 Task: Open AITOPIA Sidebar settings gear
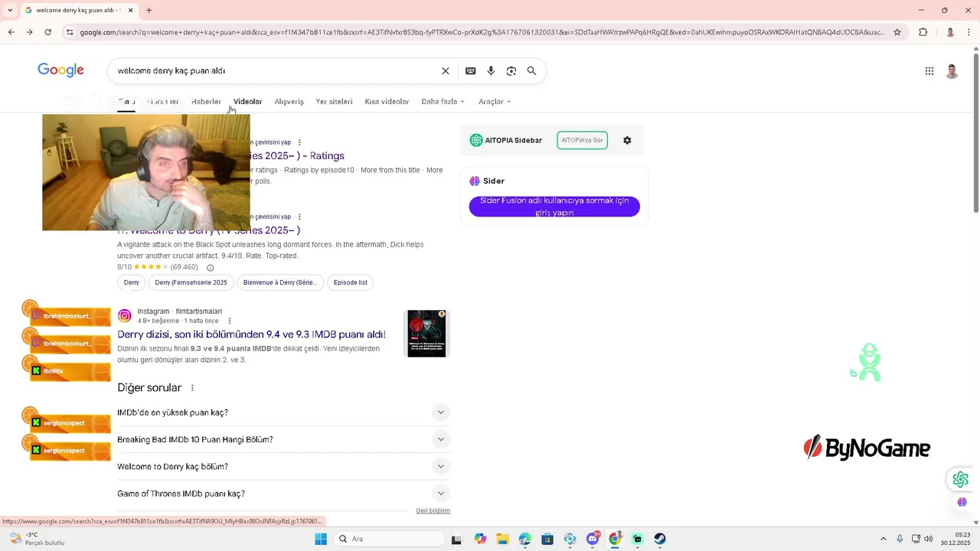click(627, 140)
